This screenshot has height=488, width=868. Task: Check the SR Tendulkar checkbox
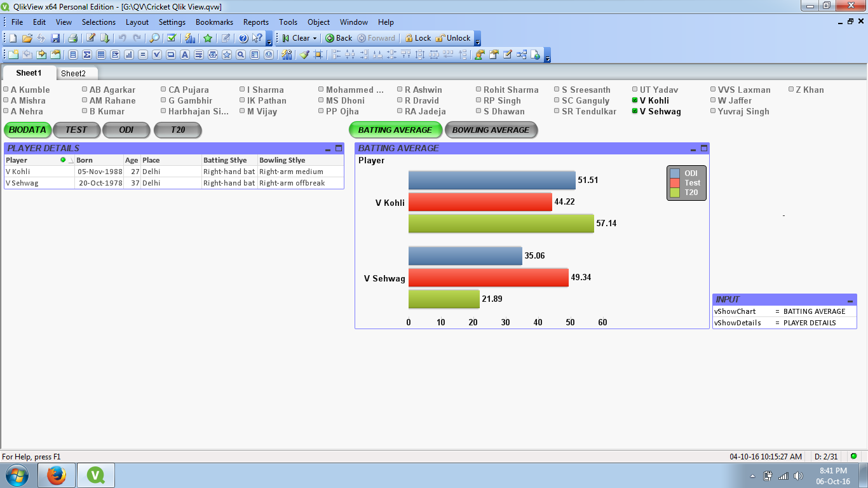click(557, 111)
